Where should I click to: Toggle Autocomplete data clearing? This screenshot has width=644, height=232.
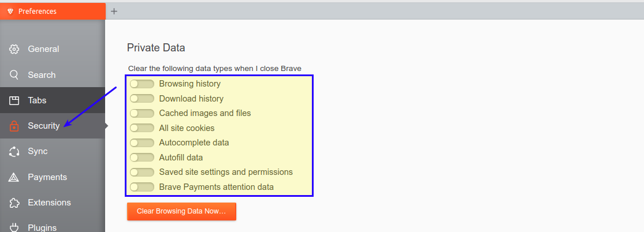142,143
